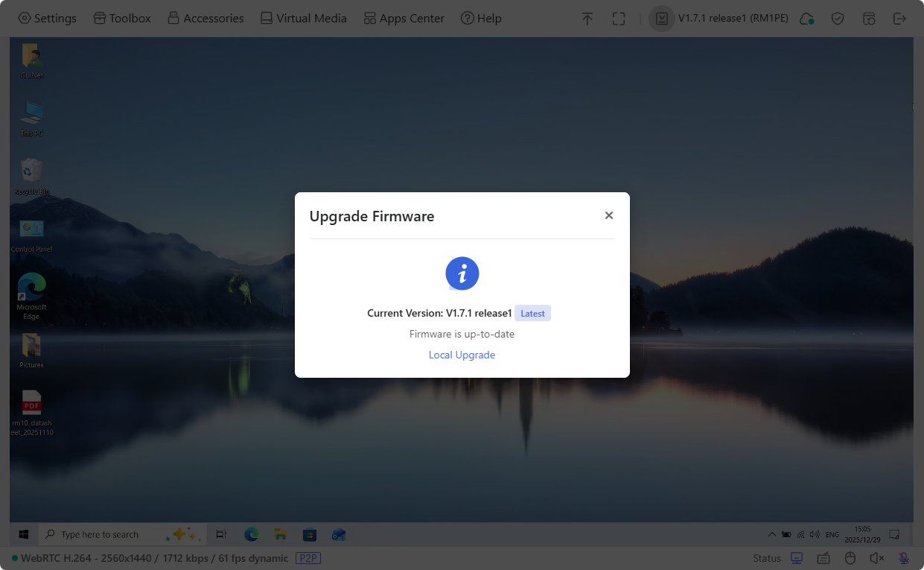The height and width of the screenshot is (570, 924).
Task: Click the info icon in the Upgrade Firmware dialog
Action: 462,273
